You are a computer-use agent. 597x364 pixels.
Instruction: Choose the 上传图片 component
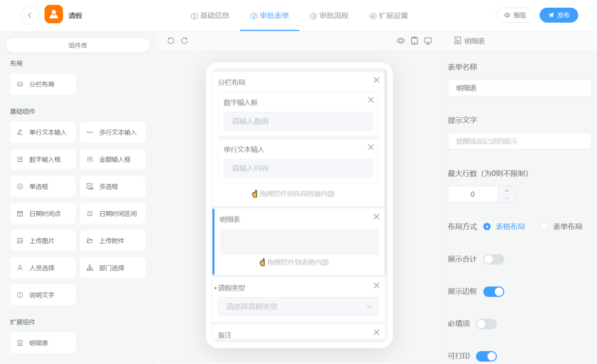[43, 241]
